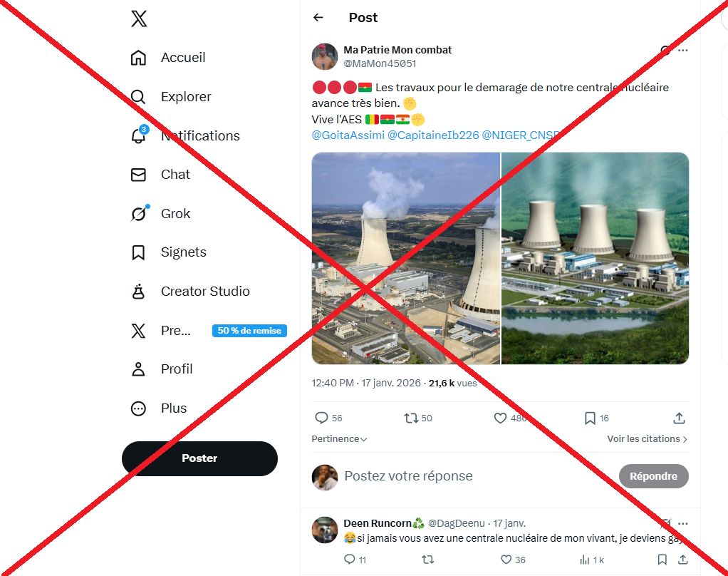This screenshot has height=576, width=728.
Task: Click reply bubble icon showing 56
Action: 322,418
